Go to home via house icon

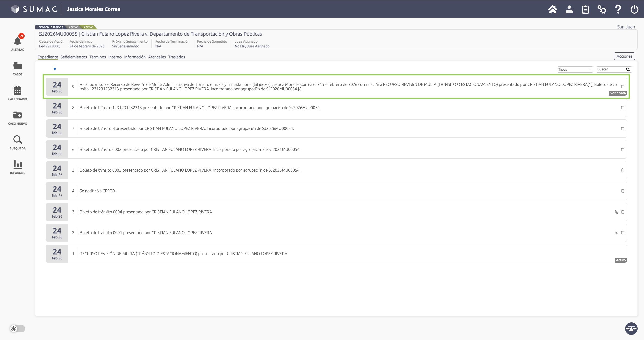tap(552, 9)
